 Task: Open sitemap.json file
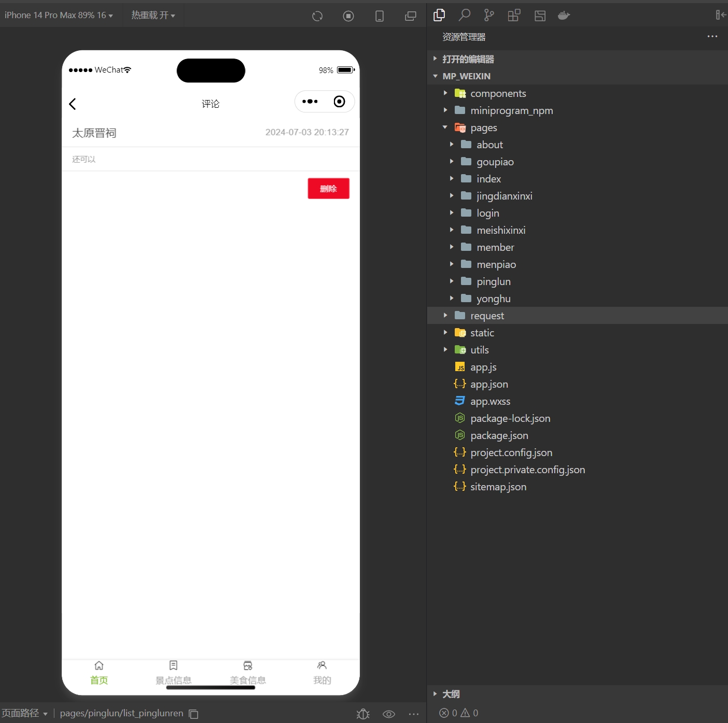tap(577, 487)
